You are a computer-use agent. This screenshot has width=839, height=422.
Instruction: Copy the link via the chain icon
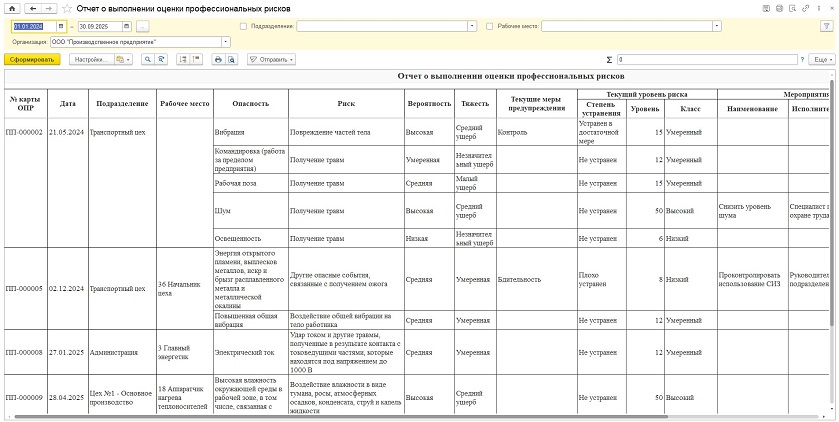(805, 9)
